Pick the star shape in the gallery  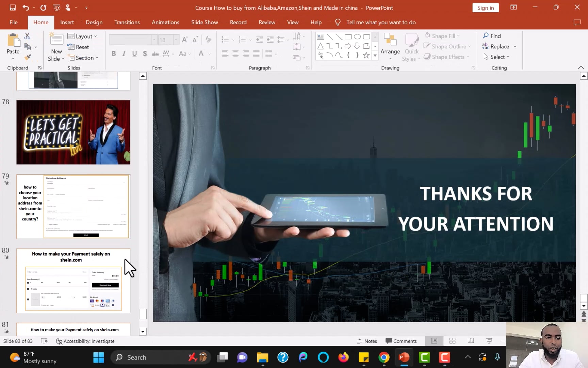pos(366,55)
